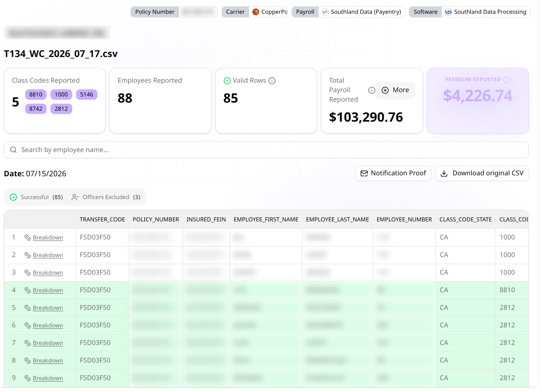This screenshot has height=392, width=542.
Task: Select the 8810 class code badge
Action: pos(36,95)
